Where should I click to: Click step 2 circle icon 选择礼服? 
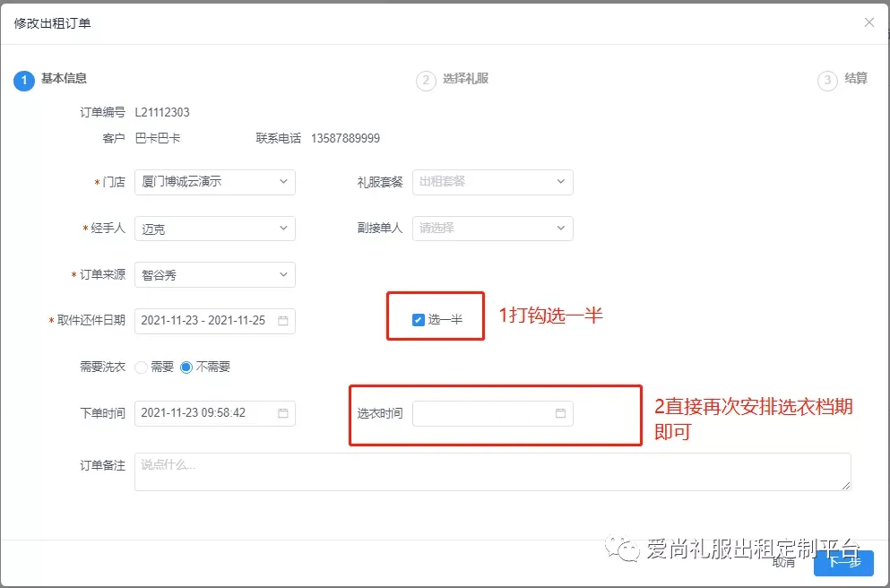click(x=426, y=81)
